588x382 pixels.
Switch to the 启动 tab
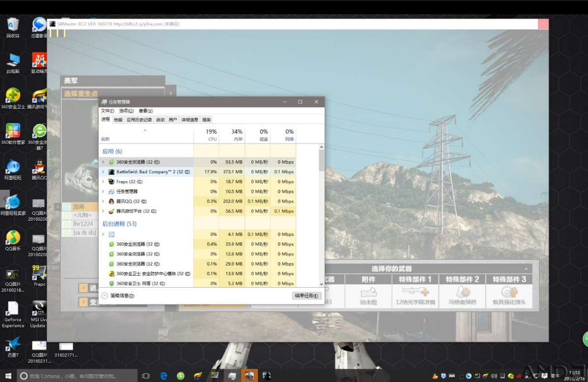(160, 119)
